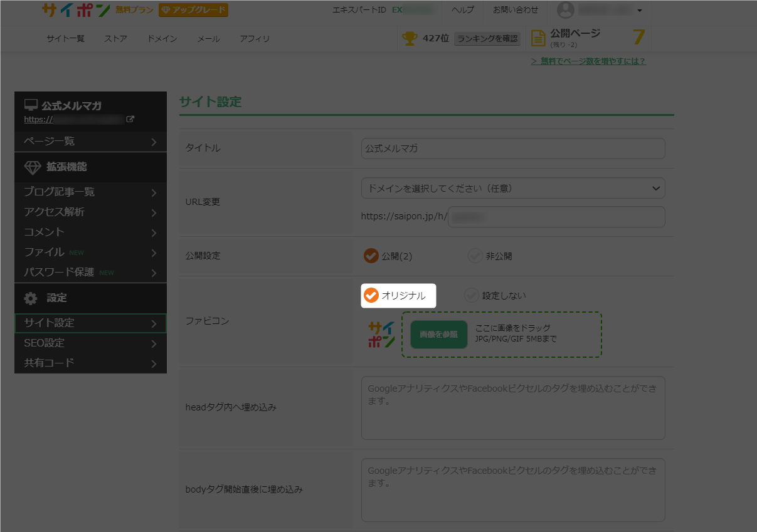Edit the タイトル input field

[513, 149]
